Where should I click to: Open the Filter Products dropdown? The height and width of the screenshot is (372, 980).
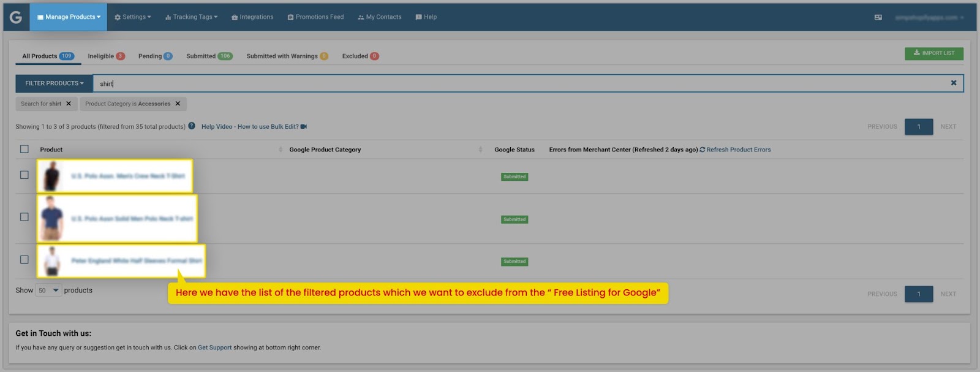(54, 83)
